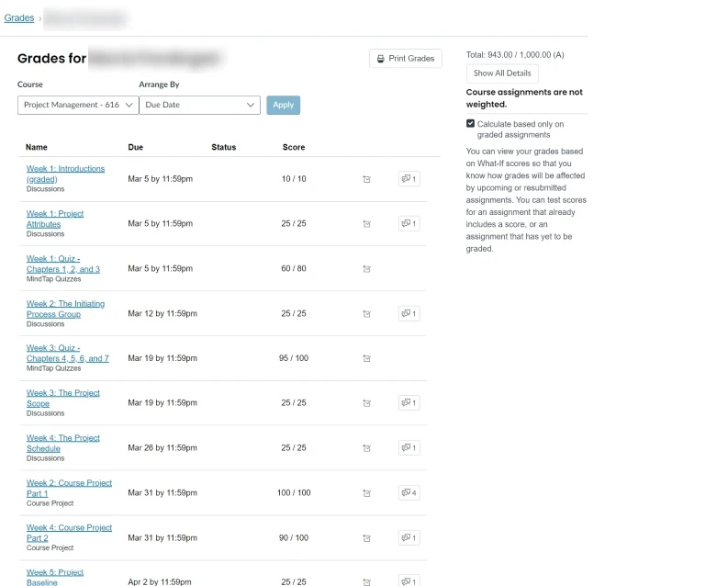Open Week 3: Quiz - Chapters 4, 5, 6, and 7
The height and width of the screenshot is (586, 728).
point(67,353)
